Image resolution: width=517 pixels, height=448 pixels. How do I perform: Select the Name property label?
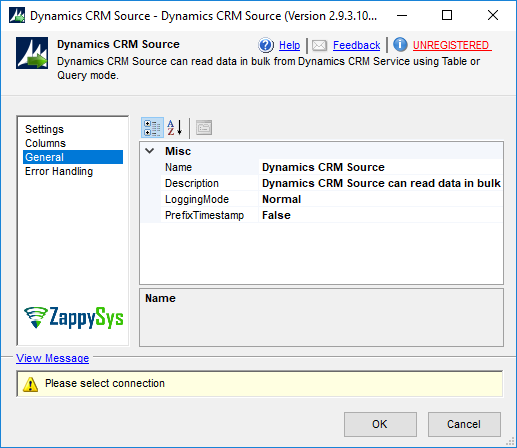tap(178, 167)
